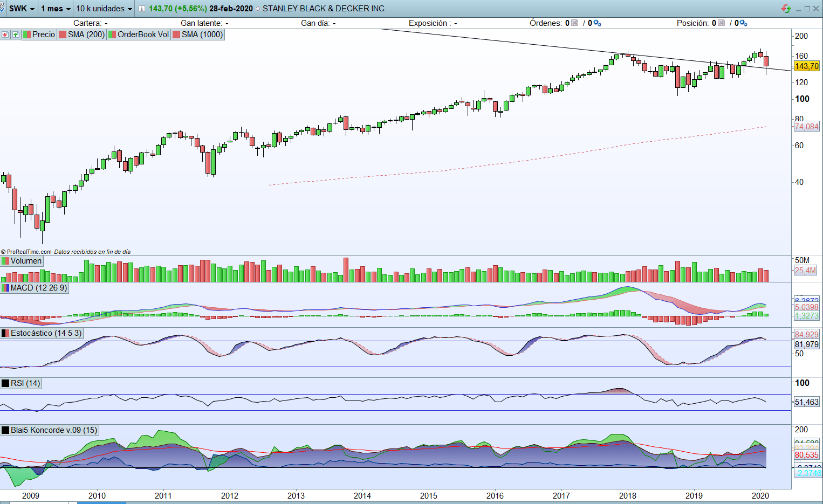Open the OrderBook Vol indicator settings
This screenshot has height=504, width=823.
[139, 34]
